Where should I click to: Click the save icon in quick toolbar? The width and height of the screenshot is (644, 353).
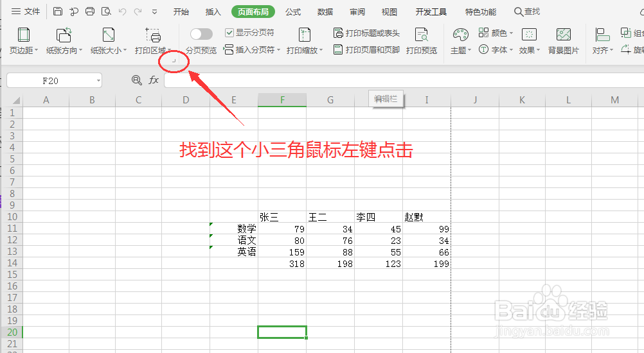58,12
